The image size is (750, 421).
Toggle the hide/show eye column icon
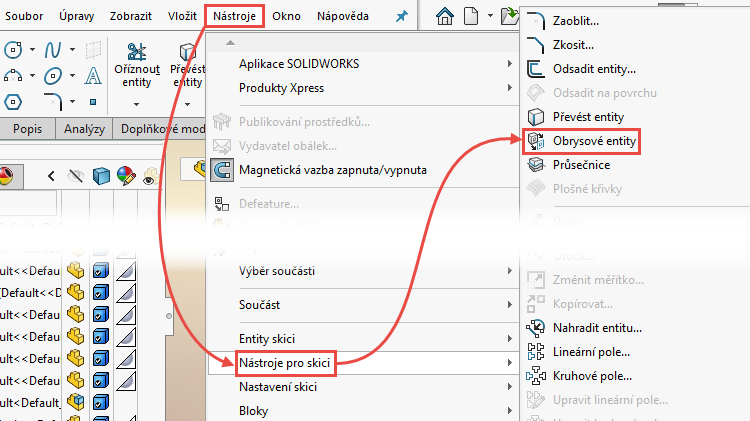point(76,176)
